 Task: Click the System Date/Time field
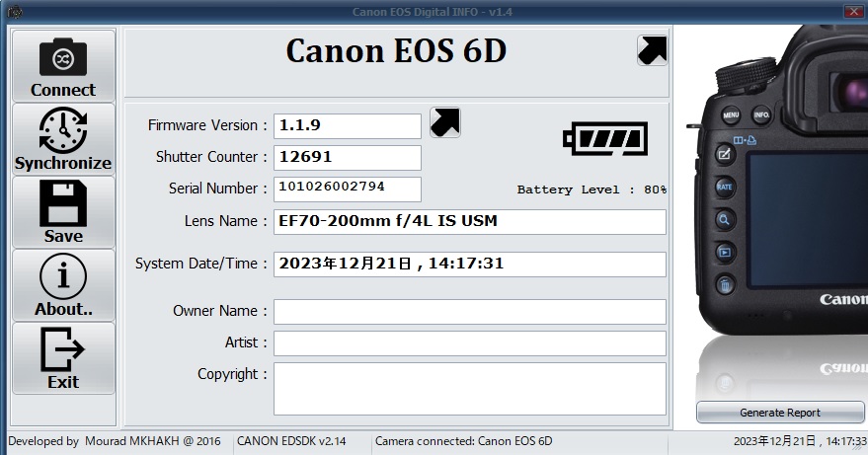click(x=469, y=265)
